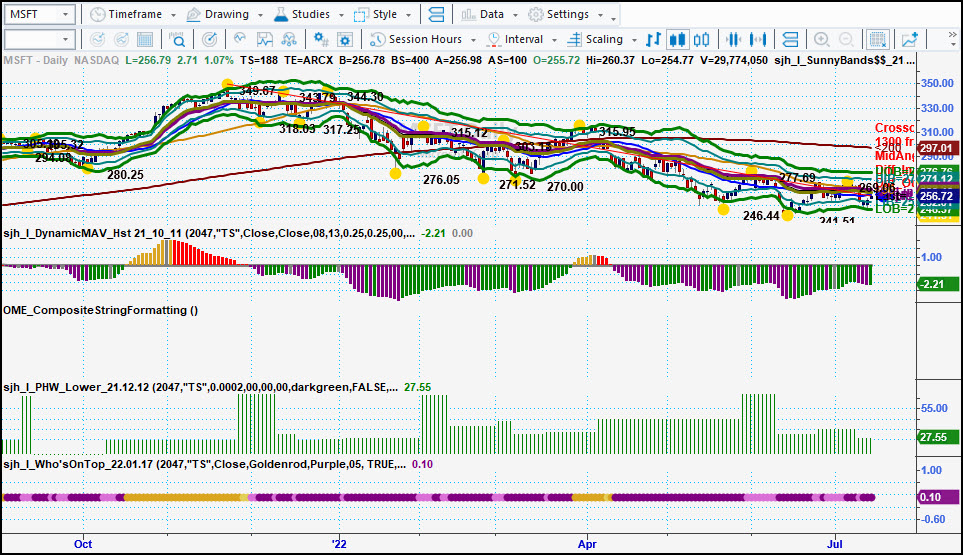The height and width of the screenshot is (555, 963).
Task: Select the sjh_I_Who'sOnTop study title
Action: click(205, 464)
